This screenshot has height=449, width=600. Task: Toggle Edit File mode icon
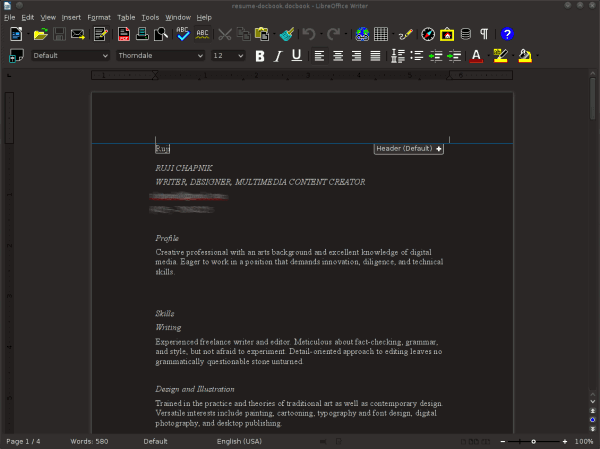101,34
